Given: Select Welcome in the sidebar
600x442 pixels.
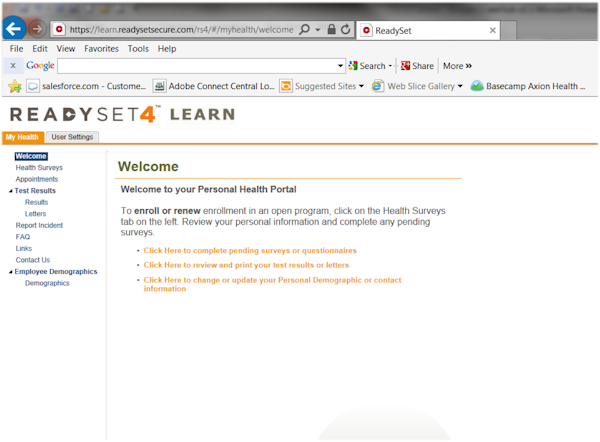Looking at the screenshot, I should click(x=31, y=156).
